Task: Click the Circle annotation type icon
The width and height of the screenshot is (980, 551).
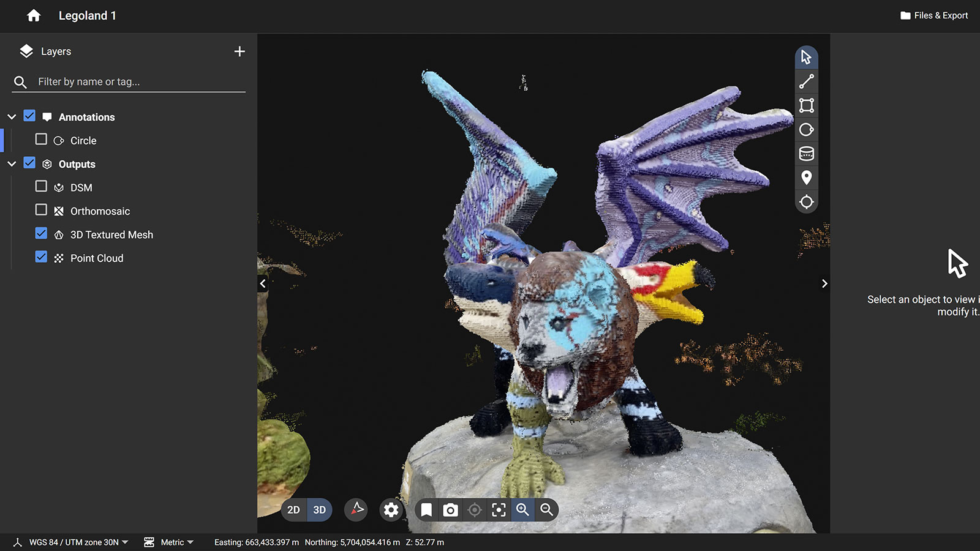Action: pos(59,141)
